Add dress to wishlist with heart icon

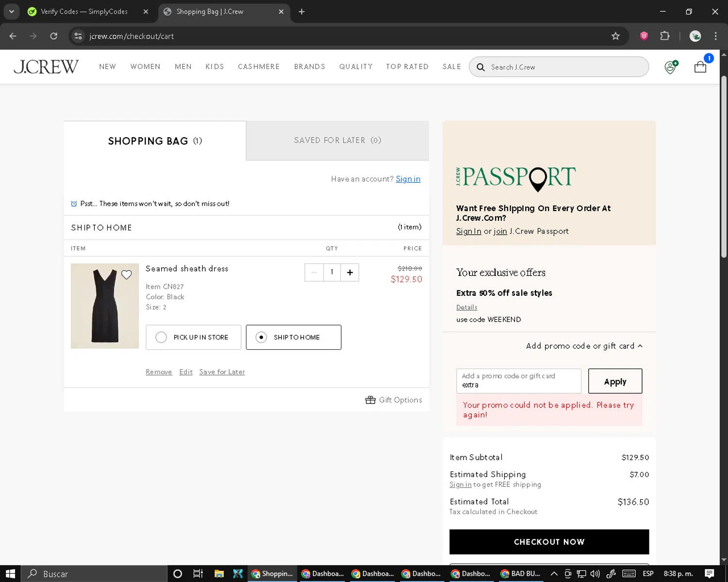(126, 275)
